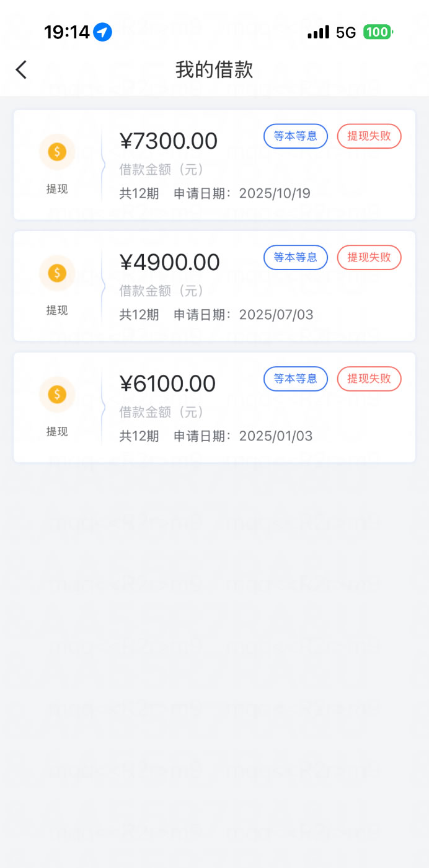429x868 pixels.
Task: Tap 等本等息 tag on ¥4900.00 loan
Action: [x=296, y=258]
